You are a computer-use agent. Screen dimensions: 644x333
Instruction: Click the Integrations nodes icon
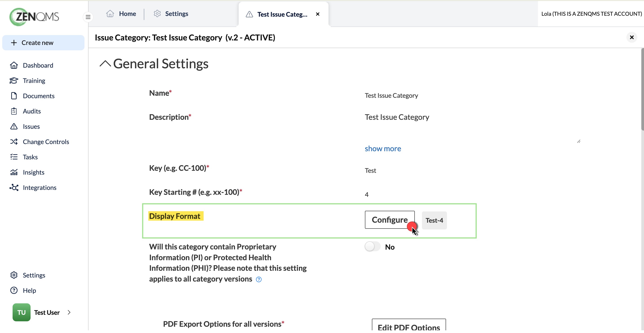tap(14, 188)
